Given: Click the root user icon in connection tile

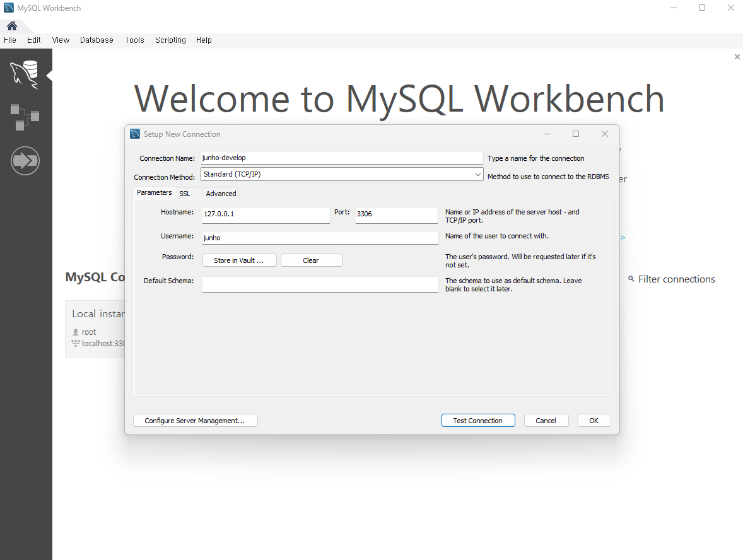Looking at the screenshot, I should click(x=76, y=332).
